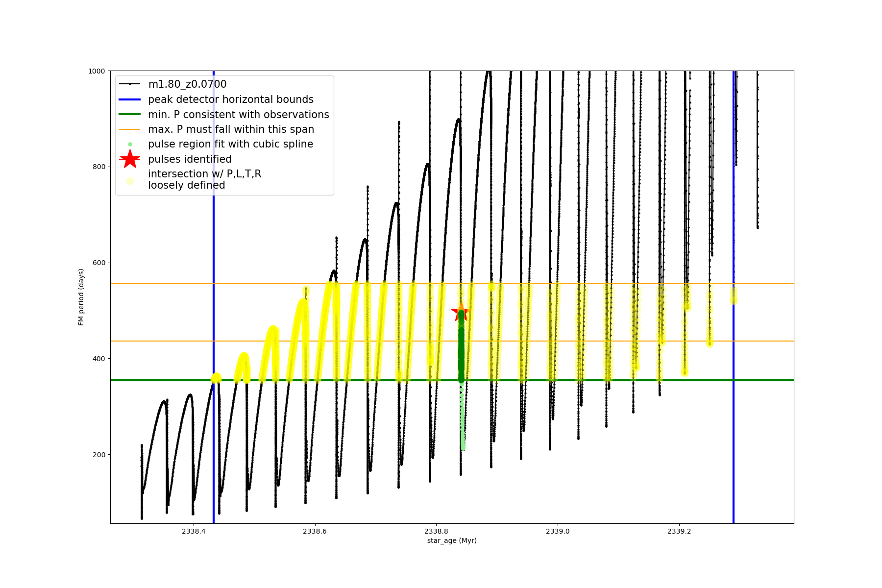The image size is (882, 588).
Task: Click the 200 tick label on y-axis
Action: tap(100, 455)
